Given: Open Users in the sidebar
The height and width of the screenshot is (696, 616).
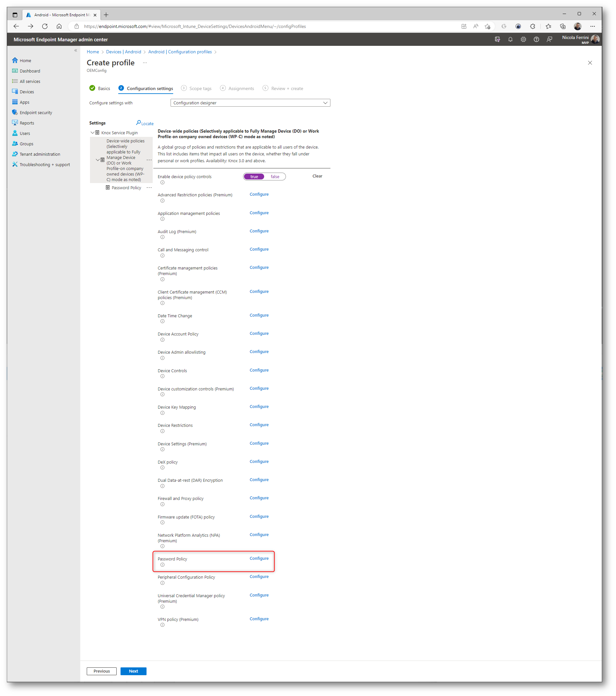Looking at the screenshot, I should click(21, 134).
